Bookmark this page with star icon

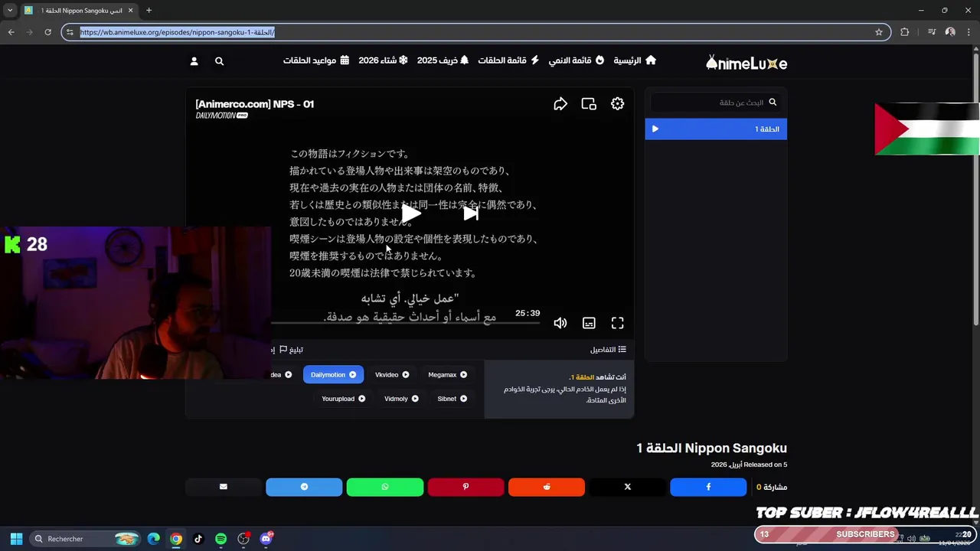[879, 32]
